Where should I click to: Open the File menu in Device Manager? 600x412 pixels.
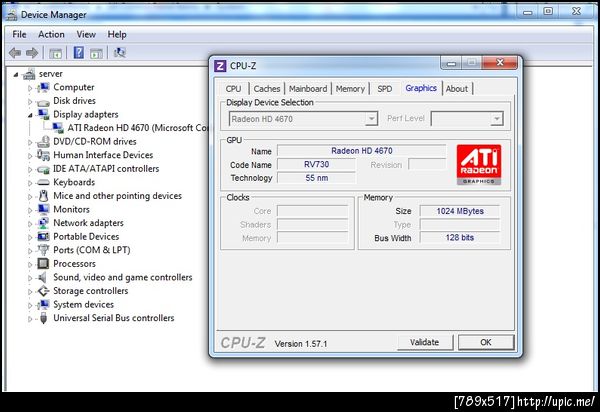click(20, 34)
